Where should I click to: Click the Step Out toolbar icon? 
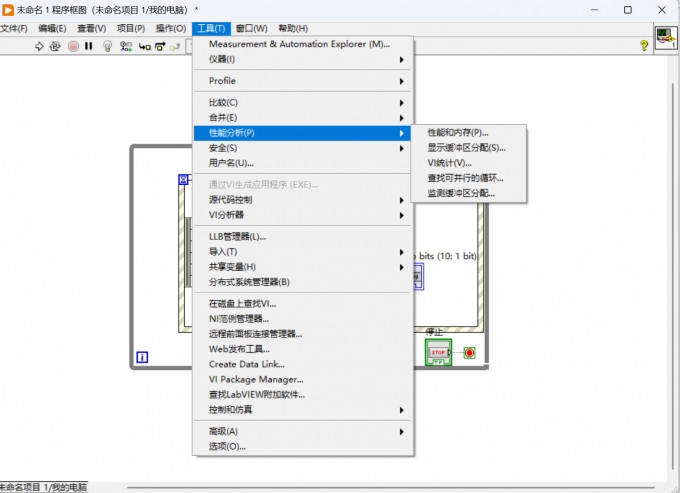175,46
